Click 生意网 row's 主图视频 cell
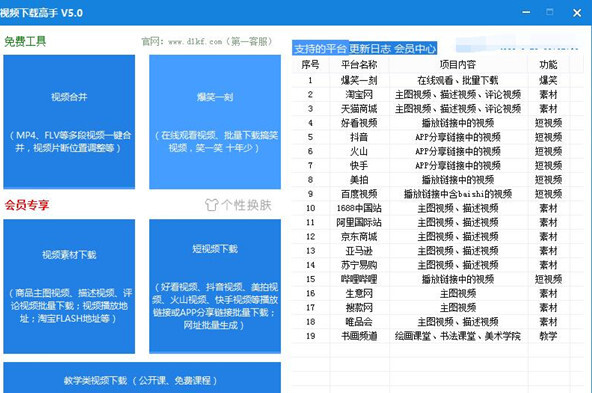592x393 pixels. 458,293
